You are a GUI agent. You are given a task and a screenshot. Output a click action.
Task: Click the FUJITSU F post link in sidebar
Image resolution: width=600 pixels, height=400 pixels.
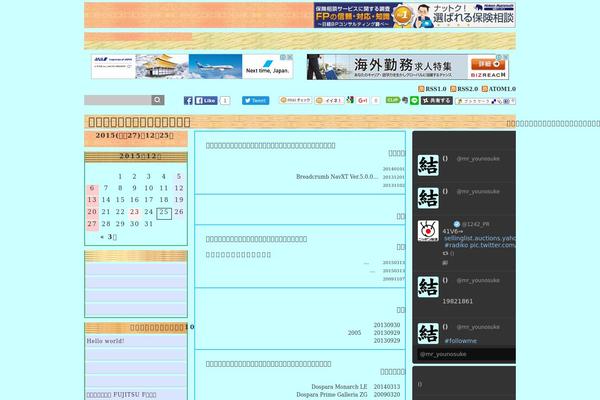(121, 395)
